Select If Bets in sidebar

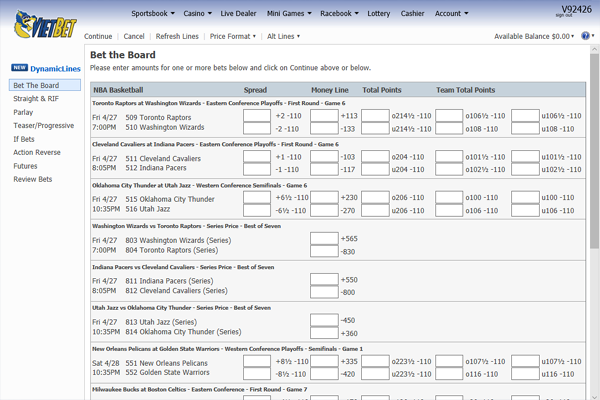(x=24, y=139)
